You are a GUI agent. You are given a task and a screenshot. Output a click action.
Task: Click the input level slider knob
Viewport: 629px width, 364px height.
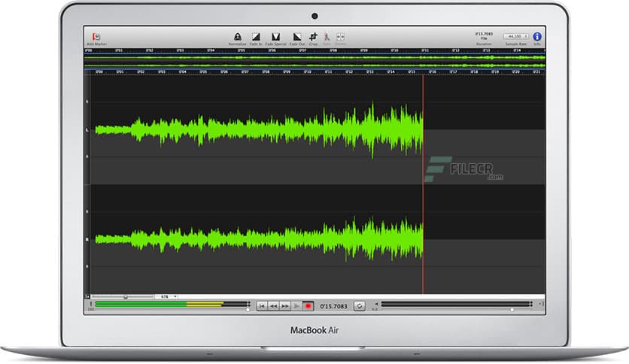coord(248,310)
